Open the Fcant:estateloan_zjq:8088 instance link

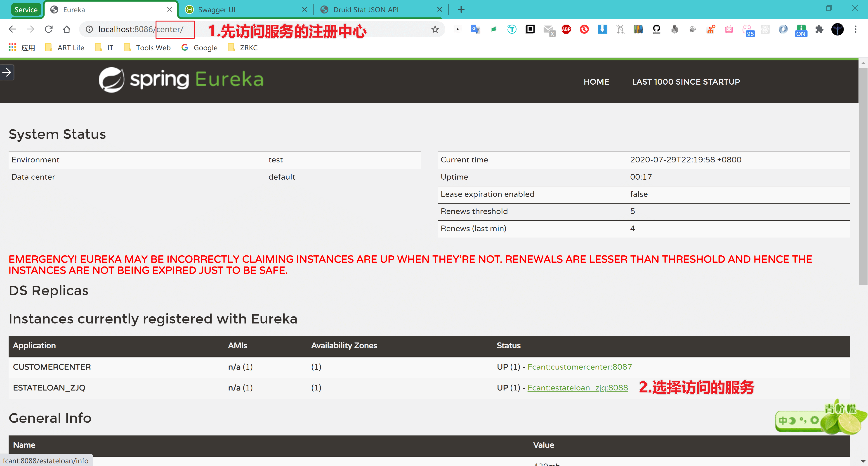tap(578, 388)
